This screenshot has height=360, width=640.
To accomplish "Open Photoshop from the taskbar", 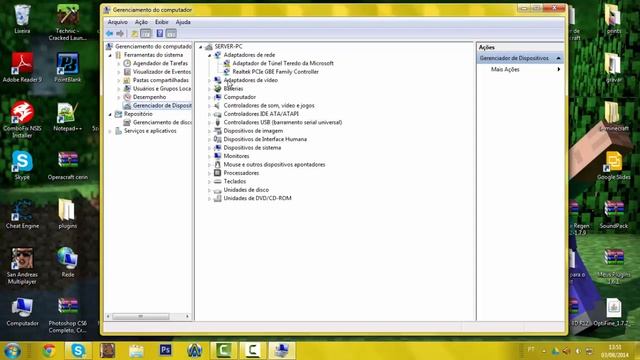I will coord(165,351).
